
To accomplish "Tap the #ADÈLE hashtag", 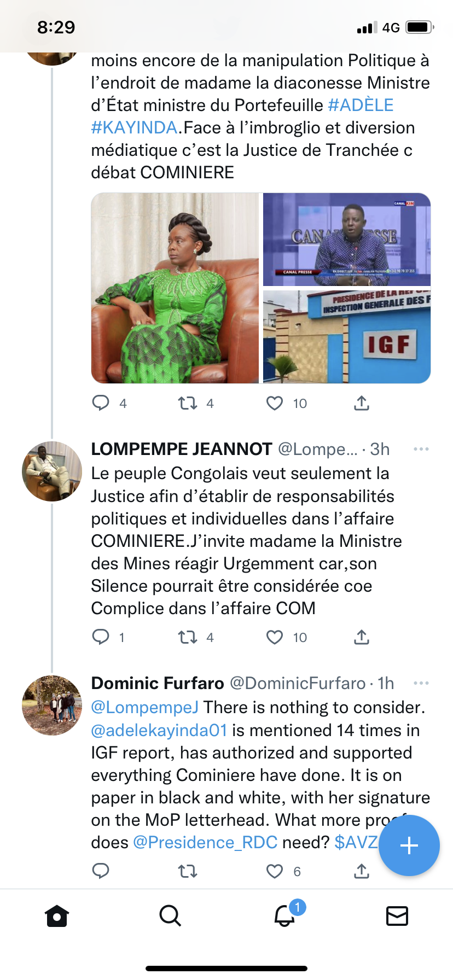I will [x=361, y=105].
